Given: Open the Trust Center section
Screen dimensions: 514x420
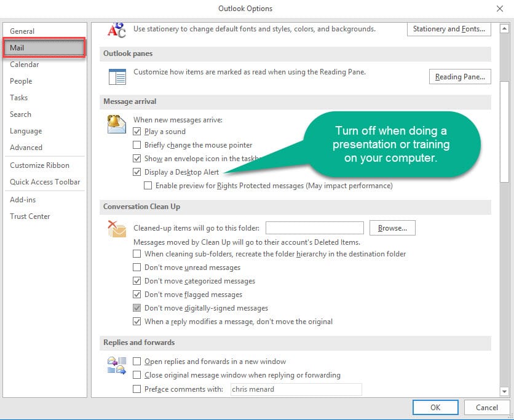Looking at the screenshot, I should (x=30, y=216).
